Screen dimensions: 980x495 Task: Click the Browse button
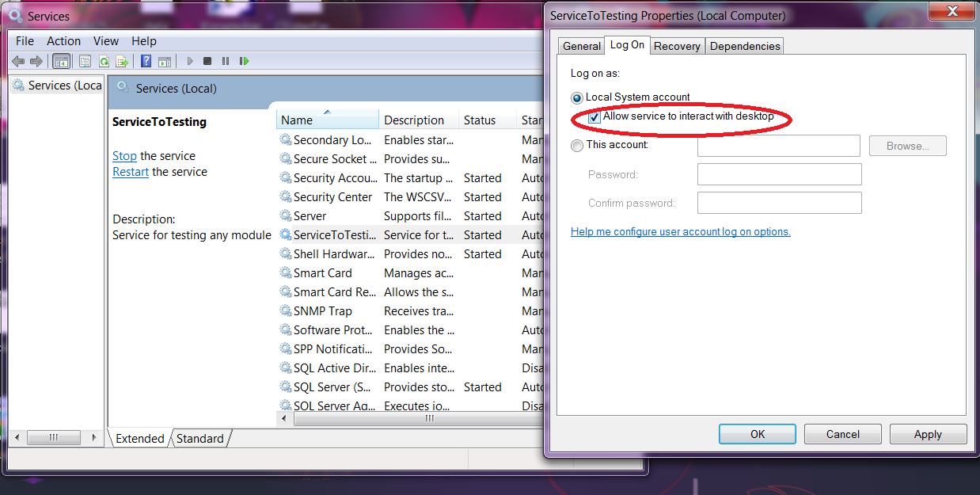(x=907, y=145)
